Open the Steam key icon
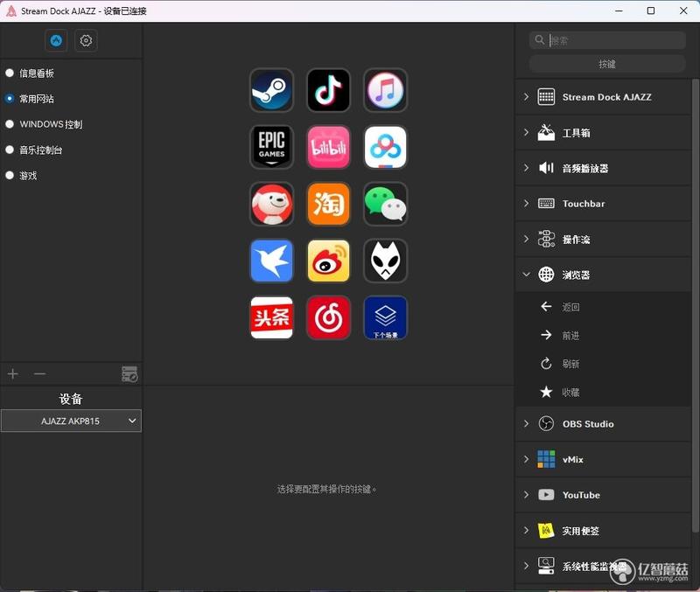 (x=271, y=90)
